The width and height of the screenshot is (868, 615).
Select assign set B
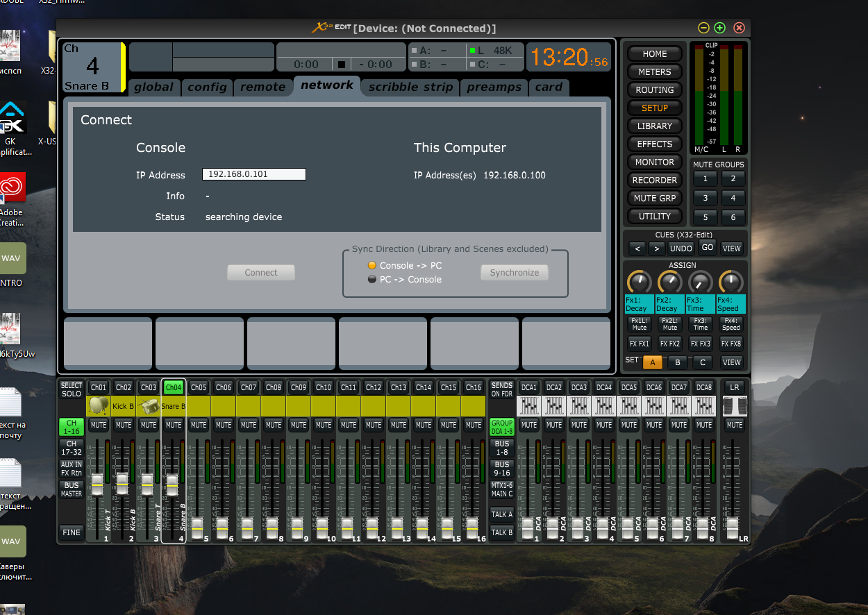[678, 362]
